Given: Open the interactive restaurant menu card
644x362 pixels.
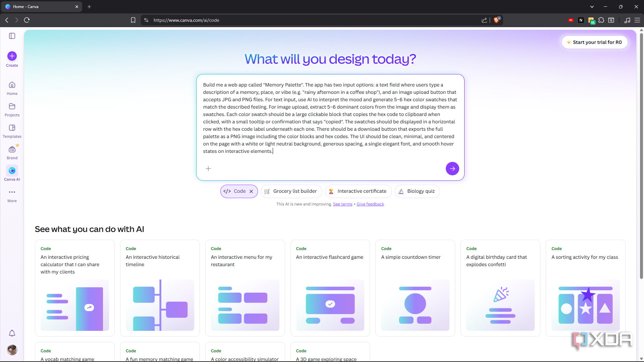Looking at the screenshot, I should (x=245, y=288).
